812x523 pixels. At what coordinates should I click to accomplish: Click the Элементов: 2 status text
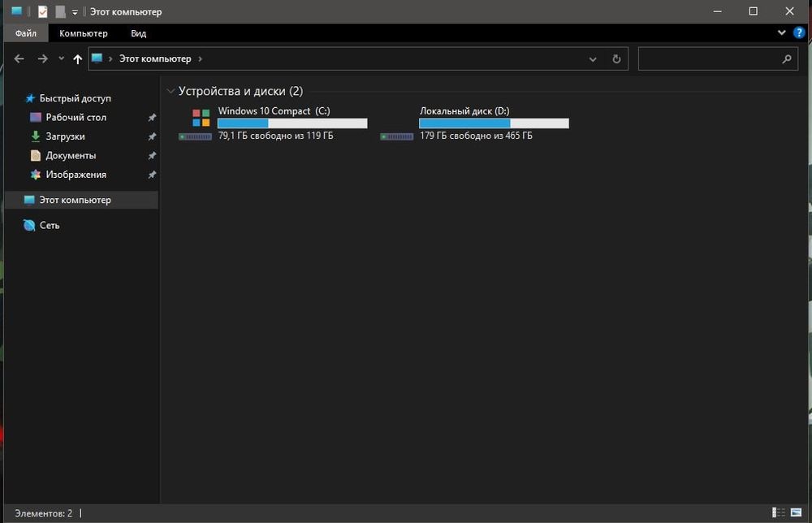[44, 513]
